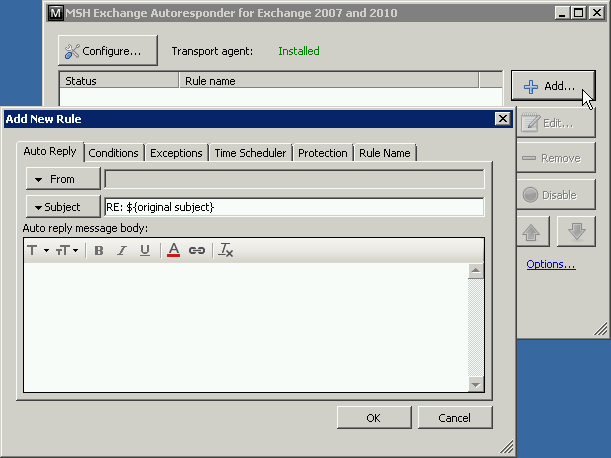Click Configure in the main window
Image resolution: width=611 pixels, height=458 pixels.
(x=108, y=51)
